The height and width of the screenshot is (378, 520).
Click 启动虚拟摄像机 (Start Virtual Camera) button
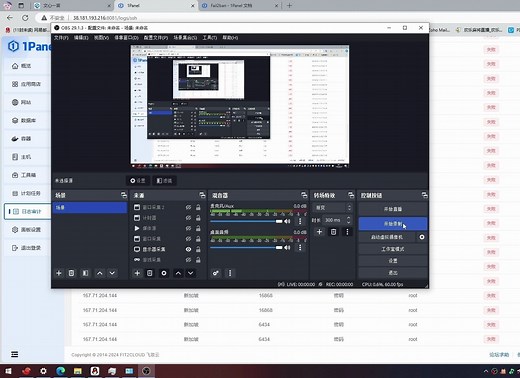[x=387, y=237]
